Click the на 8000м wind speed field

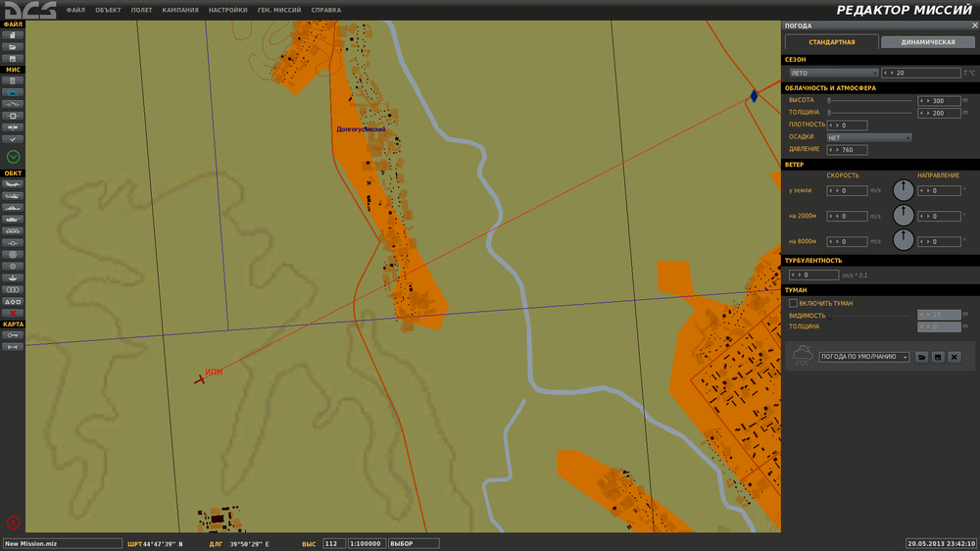847,241
